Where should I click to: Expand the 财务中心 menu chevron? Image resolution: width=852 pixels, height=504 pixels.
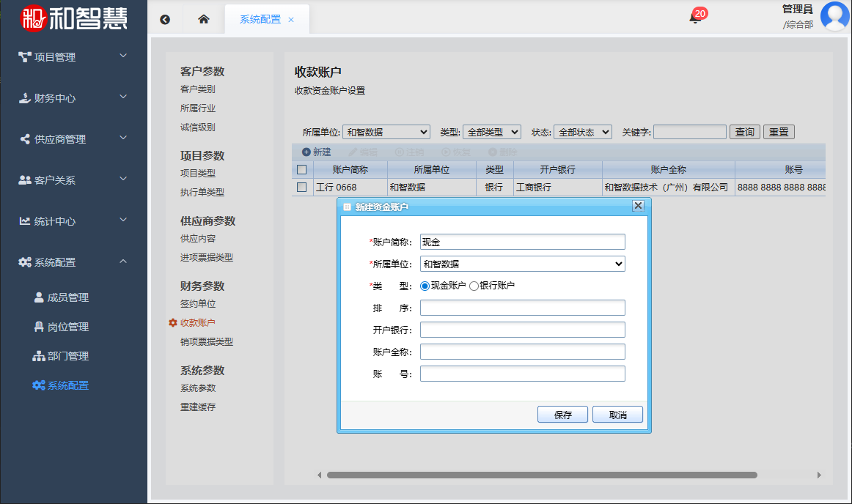point(123,97)
